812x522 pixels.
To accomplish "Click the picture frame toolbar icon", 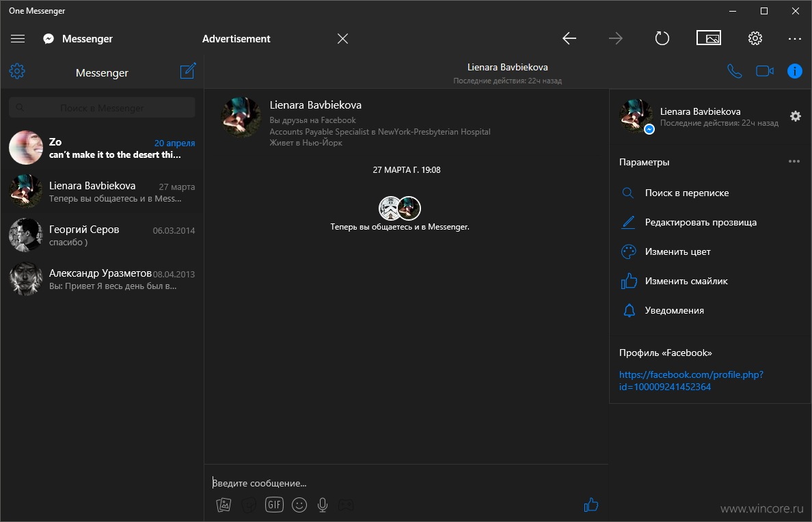I will click(708, 38).
